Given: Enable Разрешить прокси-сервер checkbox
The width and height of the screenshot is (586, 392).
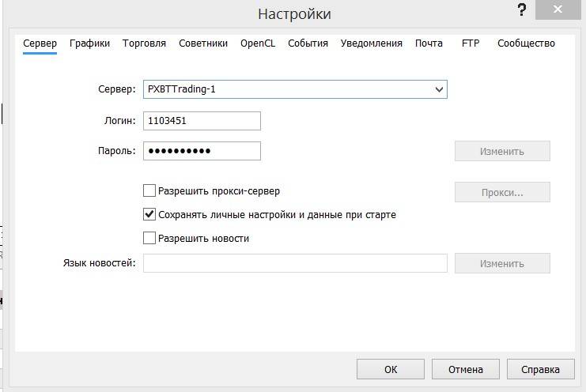Looking at the screenshot, I should (149, 190).
